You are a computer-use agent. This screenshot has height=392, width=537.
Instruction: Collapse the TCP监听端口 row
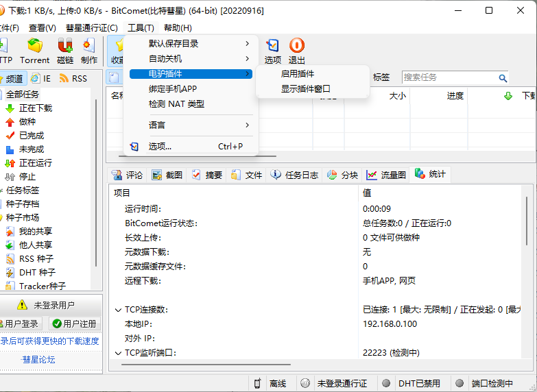coord(118,353)
